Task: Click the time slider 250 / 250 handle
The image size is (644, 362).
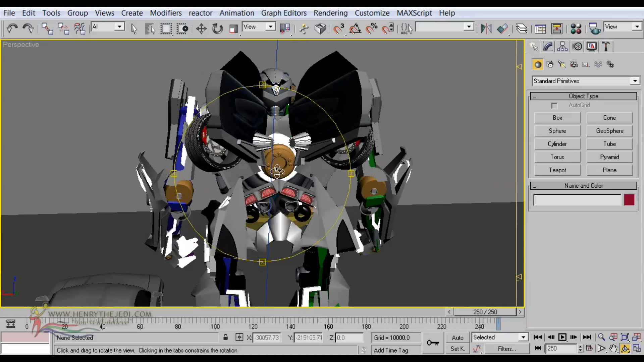Action: click(485, 312)
